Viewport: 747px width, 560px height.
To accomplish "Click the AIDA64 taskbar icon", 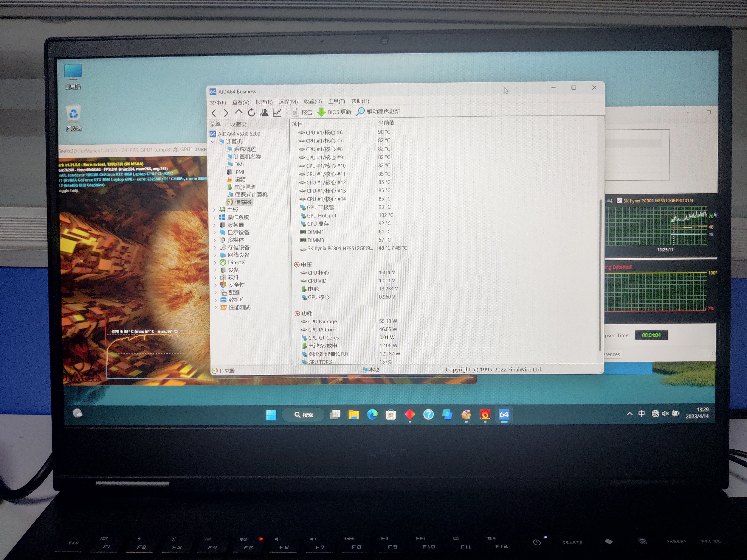I will click(x=504, y=414).
